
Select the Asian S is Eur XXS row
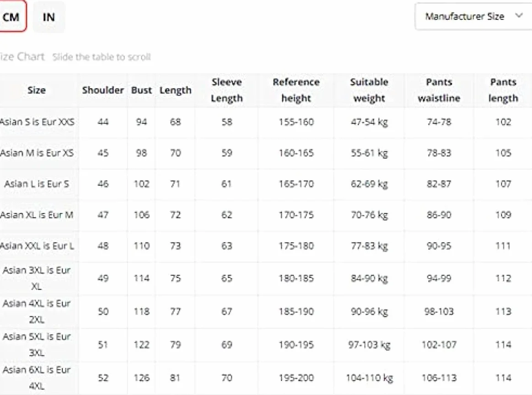point(266,122)
